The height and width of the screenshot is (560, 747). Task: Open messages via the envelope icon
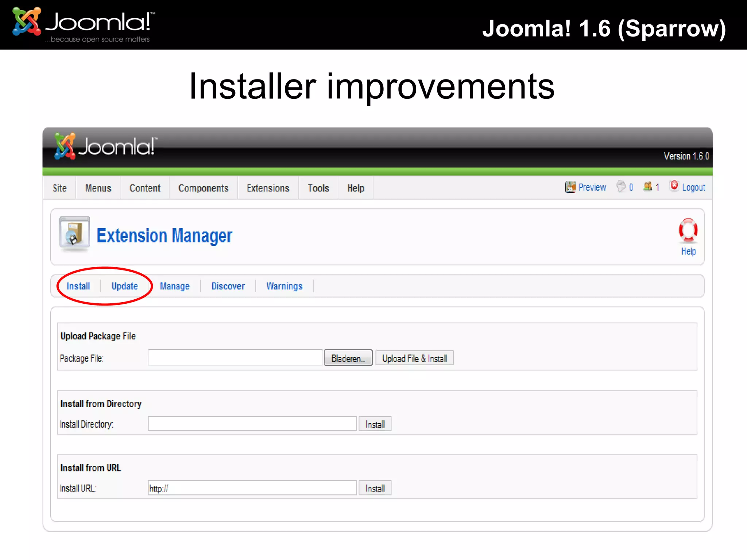621,186
